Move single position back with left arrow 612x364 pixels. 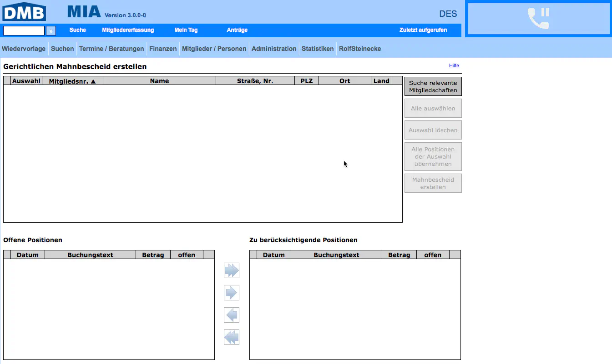pyautogui.click(x=231, y=315)
